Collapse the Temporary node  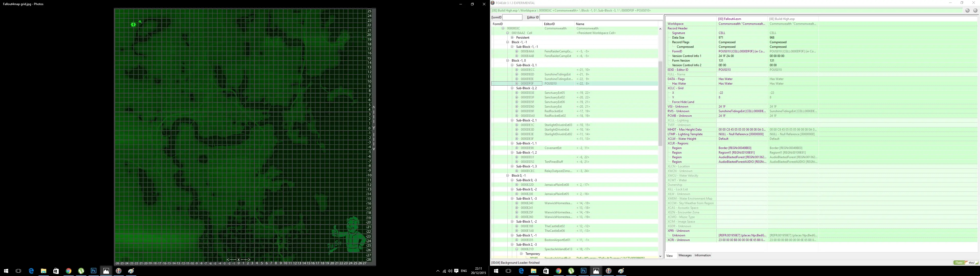(521, 254)
